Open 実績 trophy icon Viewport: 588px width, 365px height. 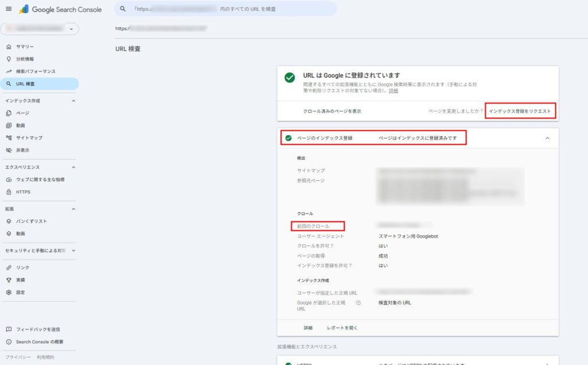click(9, 280)
